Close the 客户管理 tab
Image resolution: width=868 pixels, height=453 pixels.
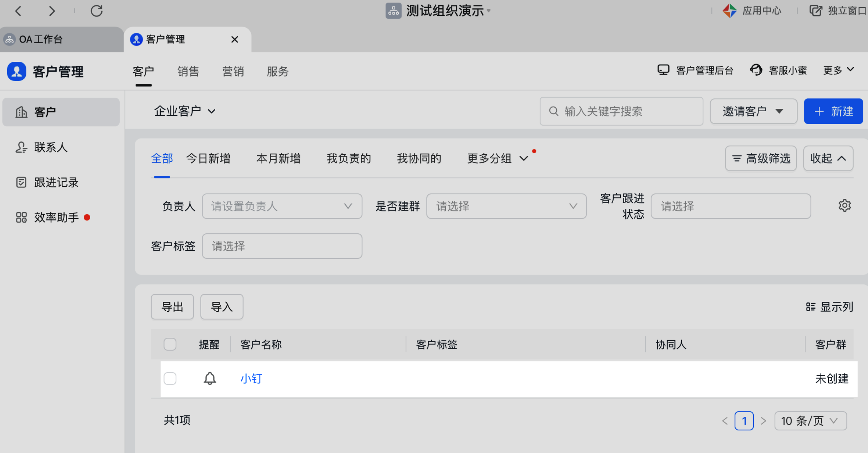coord(235,39)
